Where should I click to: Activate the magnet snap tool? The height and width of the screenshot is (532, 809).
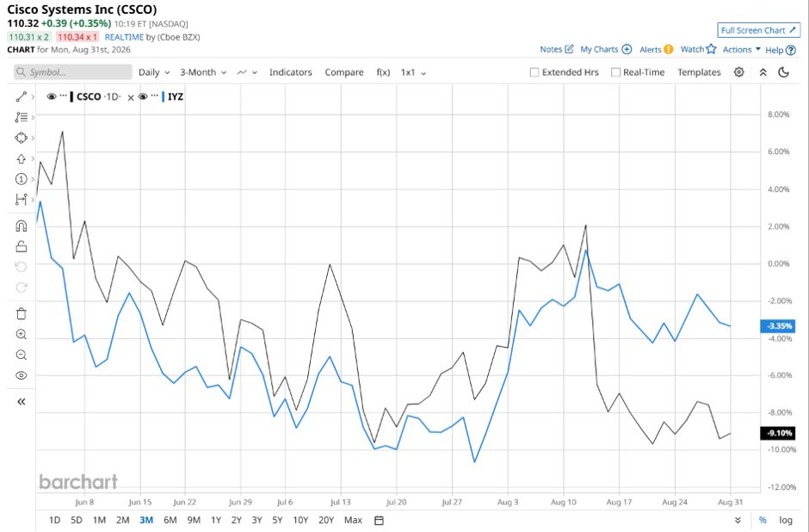(22, 226)
